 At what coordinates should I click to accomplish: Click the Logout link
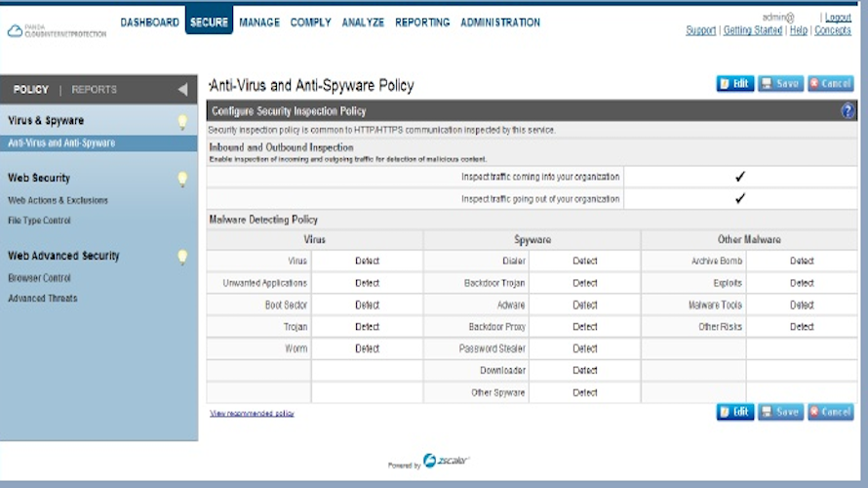(838, 18)
